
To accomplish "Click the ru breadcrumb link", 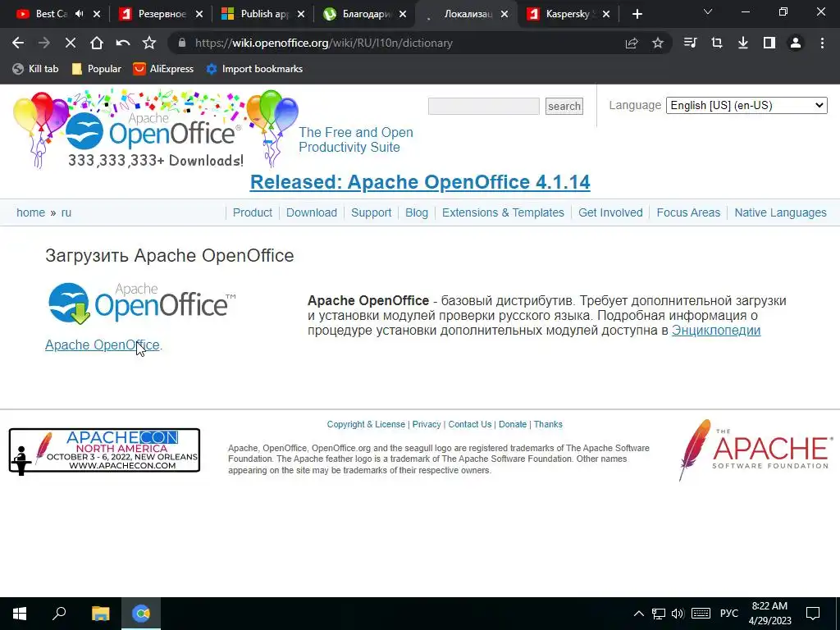I will 66,212.
